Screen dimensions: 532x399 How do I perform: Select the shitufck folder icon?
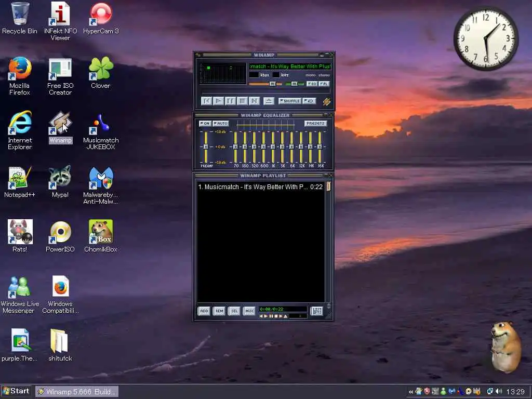pyautogui.click(x=60, y=345)
